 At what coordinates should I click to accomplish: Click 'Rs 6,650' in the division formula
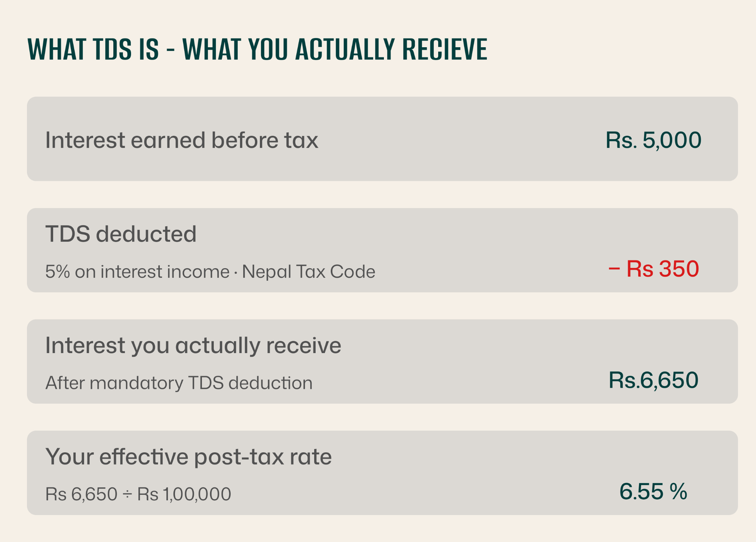(x=81, y=494)
